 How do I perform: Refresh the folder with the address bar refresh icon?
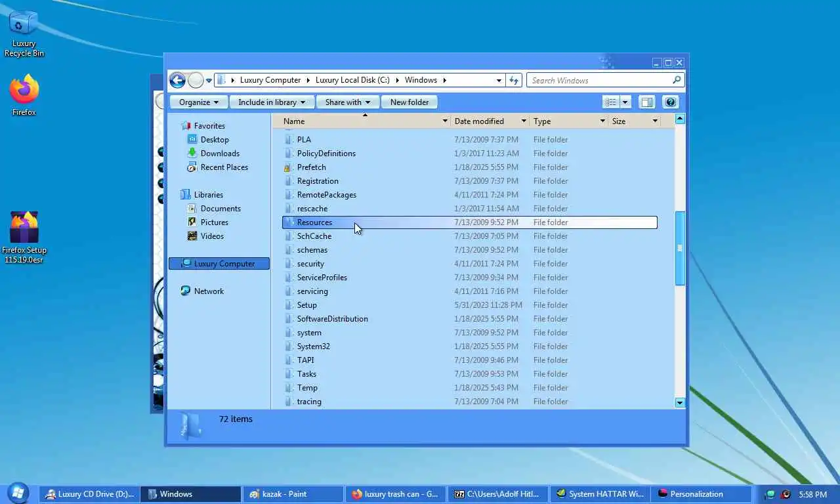[514, 80]
